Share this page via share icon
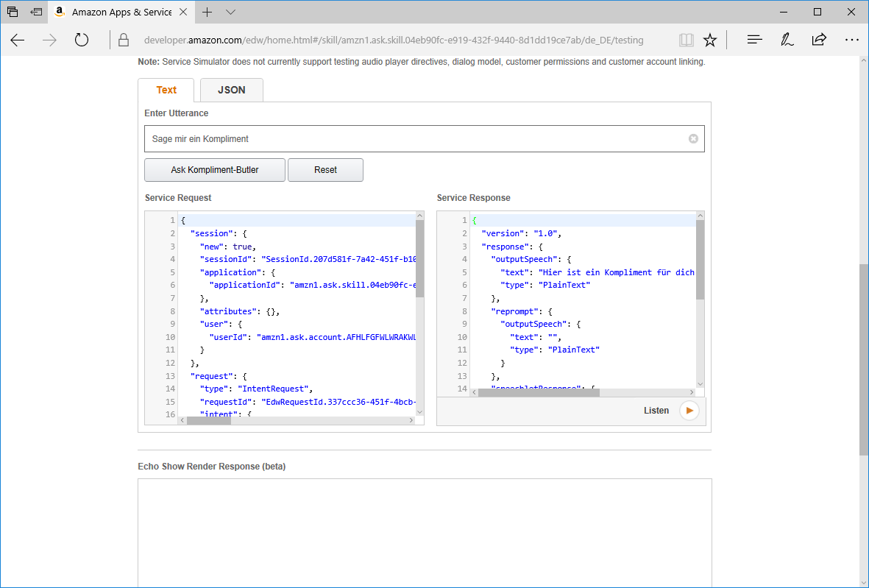The height and width of the screenshot is (588, 869). pyautogui.click(x=819, y=40)
